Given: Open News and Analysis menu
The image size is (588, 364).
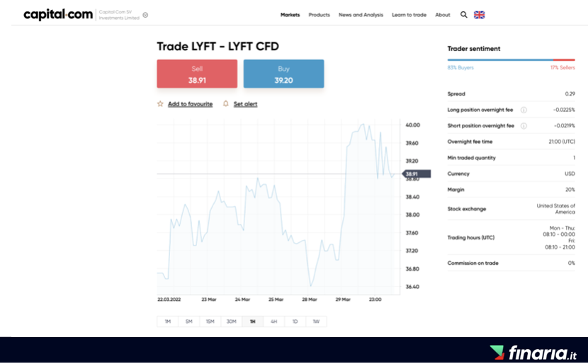Looking at the screenshot, I should tap(361, 15).
